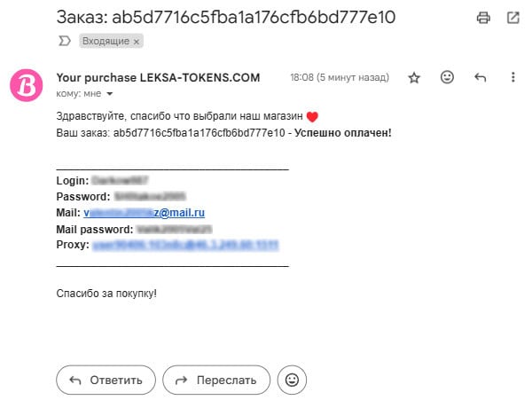This screenshot has height=408, width=532.
Task: Open the three-dot More options menu
Action: point(512,78)
